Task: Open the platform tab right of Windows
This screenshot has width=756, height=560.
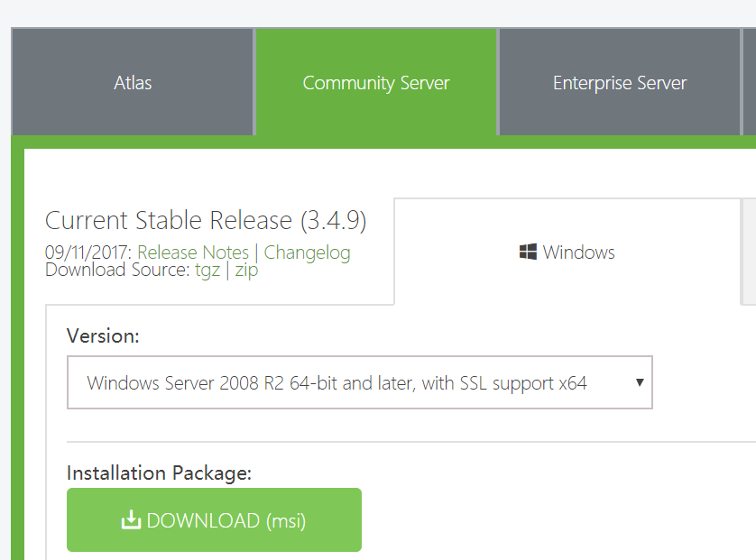Action: click(x=750, y=252)
